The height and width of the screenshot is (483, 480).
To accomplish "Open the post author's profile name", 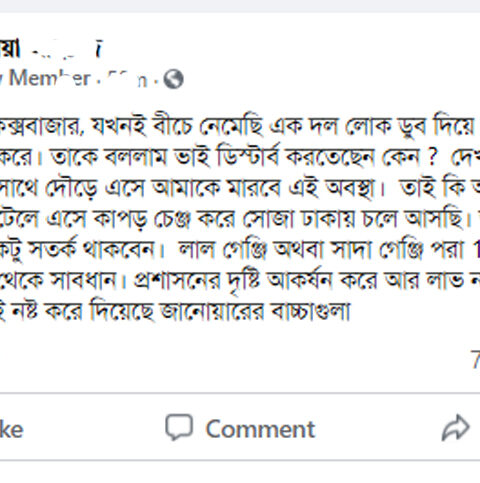I will click(50, 50).
